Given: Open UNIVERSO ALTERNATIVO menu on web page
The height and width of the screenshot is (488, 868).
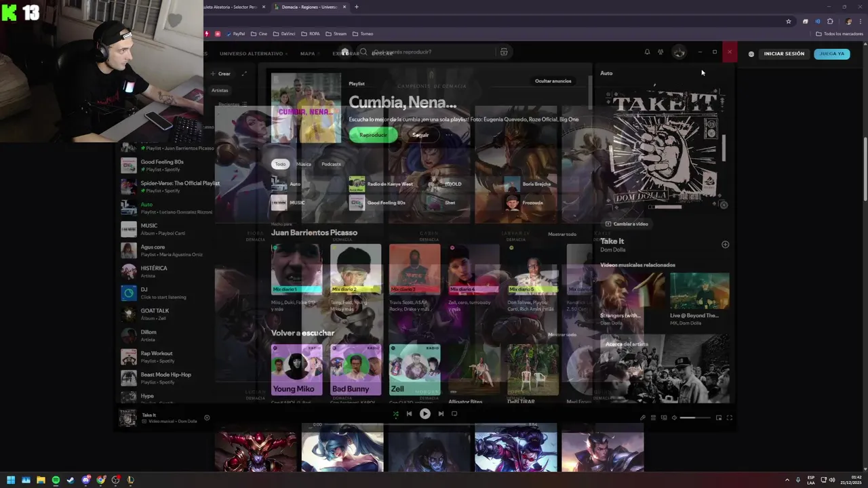Looking at the screenshot, I should point(254,54).
